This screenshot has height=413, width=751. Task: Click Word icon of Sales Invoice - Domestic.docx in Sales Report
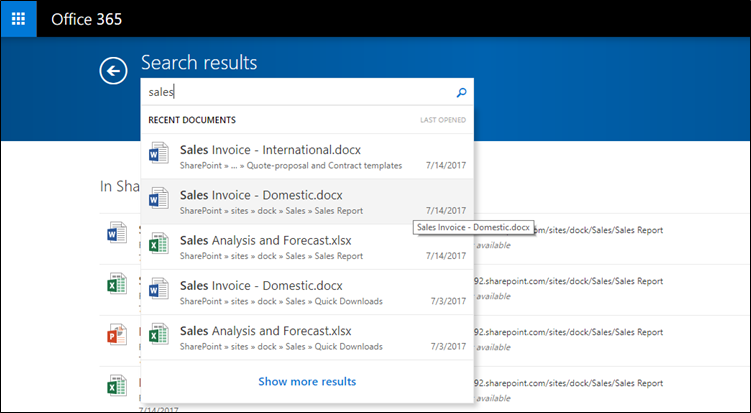pos(159,198)
